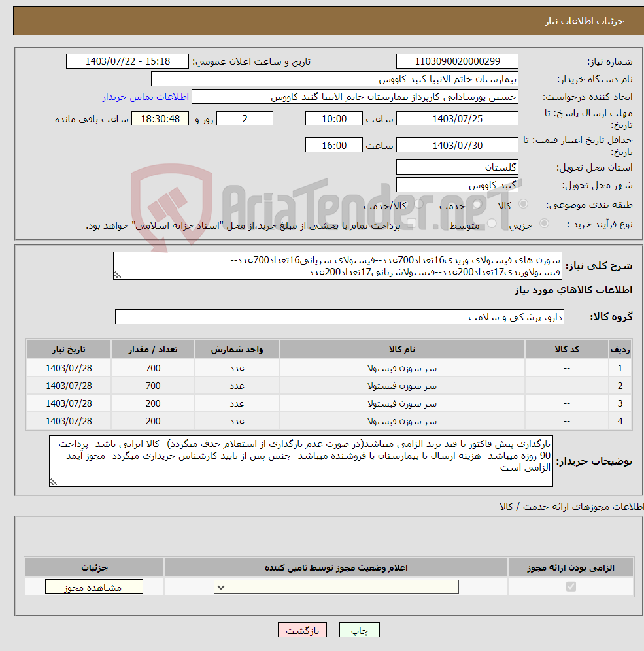Click item name in table row 4

point(402,421)
